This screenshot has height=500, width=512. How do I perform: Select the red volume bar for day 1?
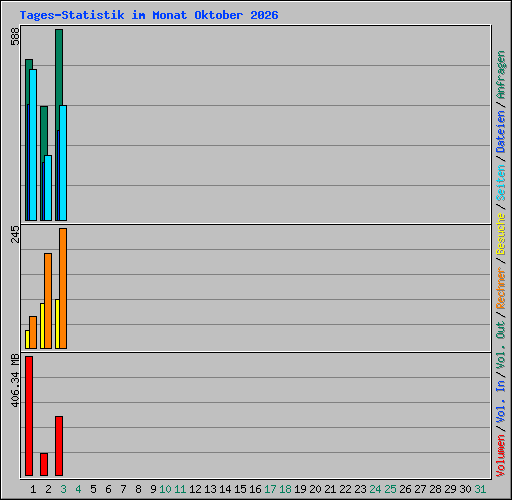click(x=29, y=416)
